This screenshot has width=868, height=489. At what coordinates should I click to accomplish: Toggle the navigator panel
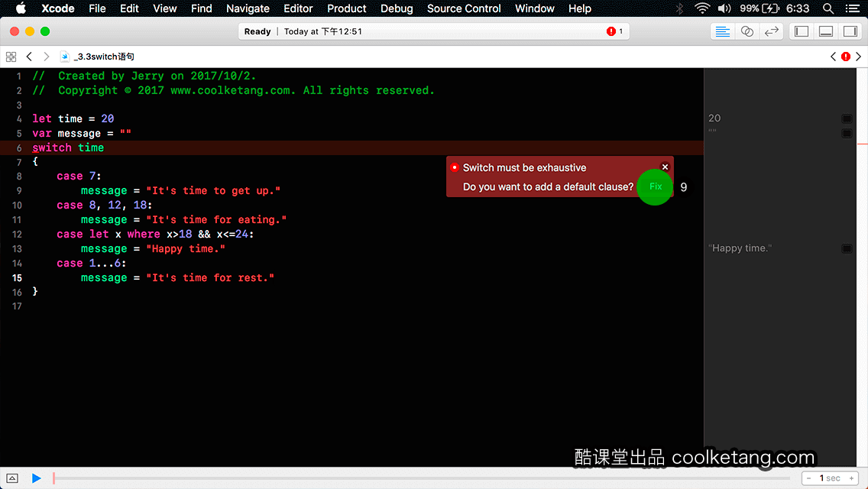pos(802,31)
